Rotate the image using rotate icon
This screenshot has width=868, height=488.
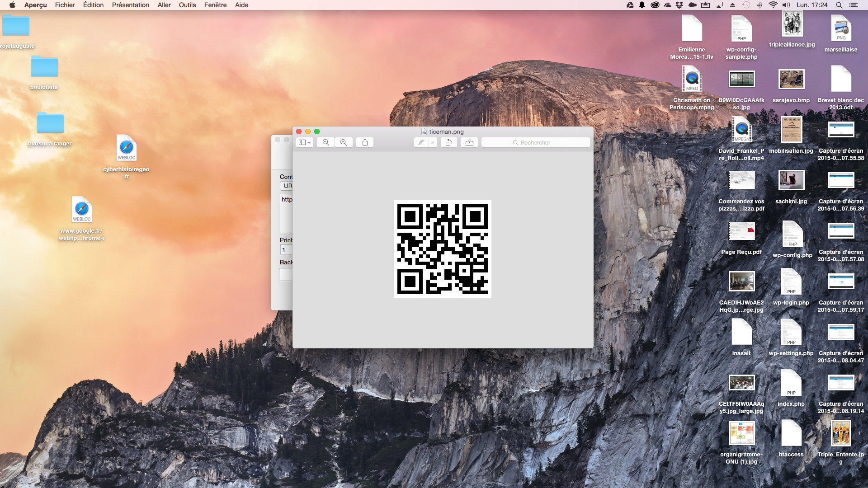click(448, 142)
